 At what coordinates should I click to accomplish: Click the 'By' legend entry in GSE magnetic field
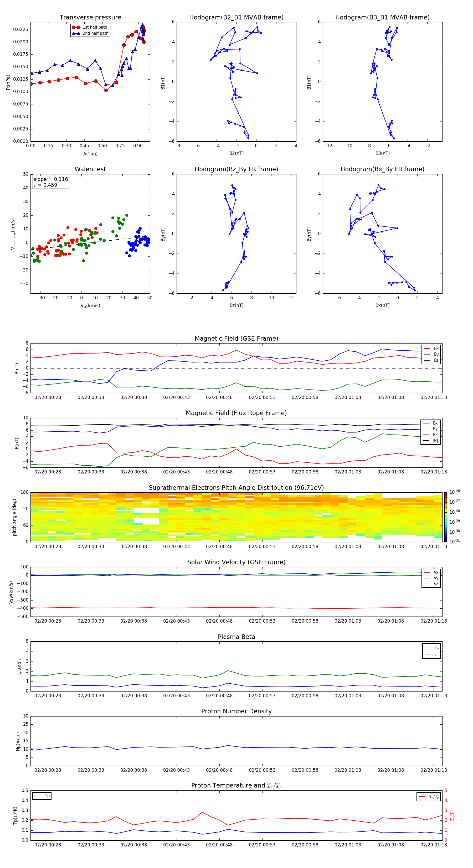[431, 355]
